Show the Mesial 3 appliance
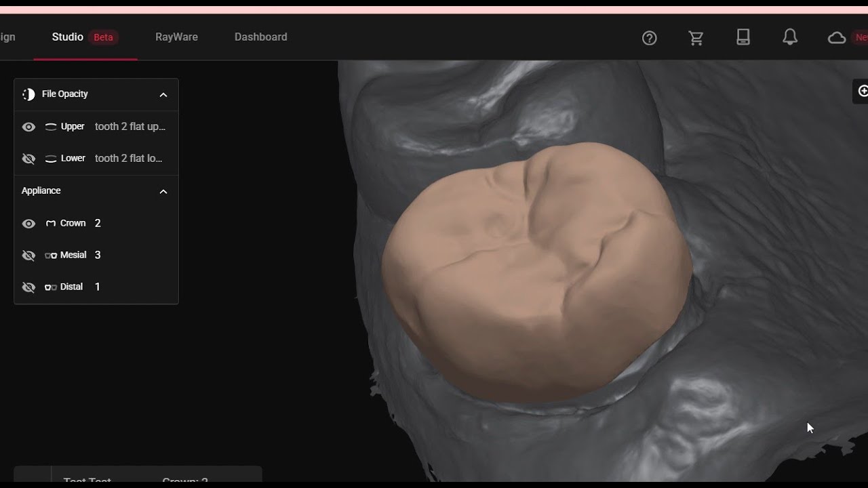This screenshot has height=488, width=868. point(28,256)
